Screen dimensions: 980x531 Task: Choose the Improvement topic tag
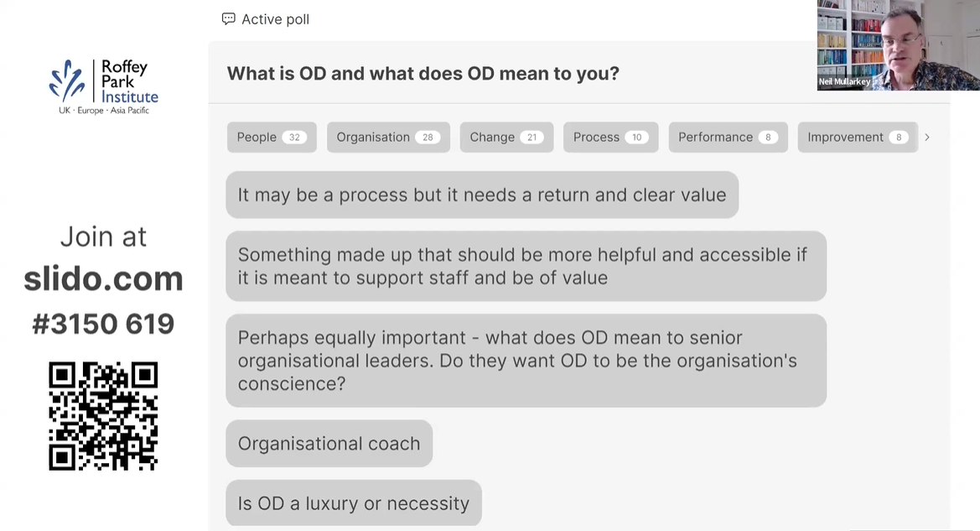(x=858, y=137)
